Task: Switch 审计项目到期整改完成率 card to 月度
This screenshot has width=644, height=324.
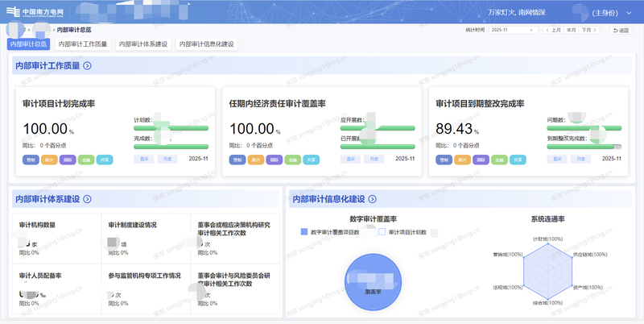Action: pyautogui.click(x=581, y=160)
